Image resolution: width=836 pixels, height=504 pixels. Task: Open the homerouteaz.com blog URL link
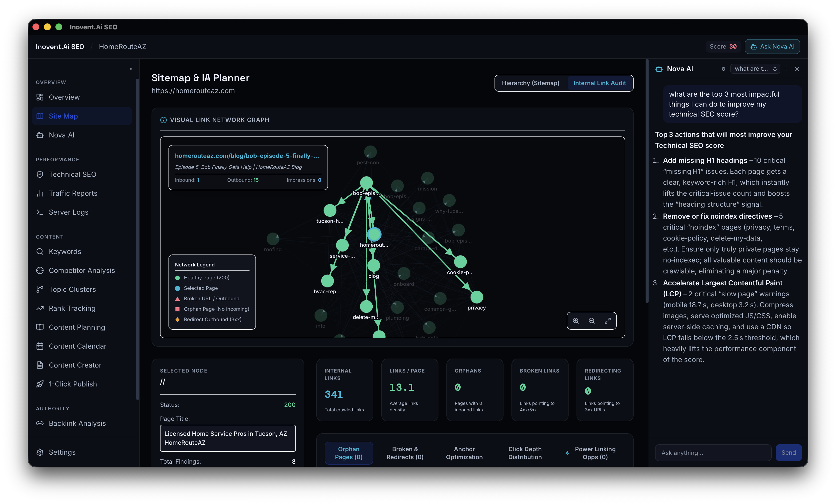(247, 156)
